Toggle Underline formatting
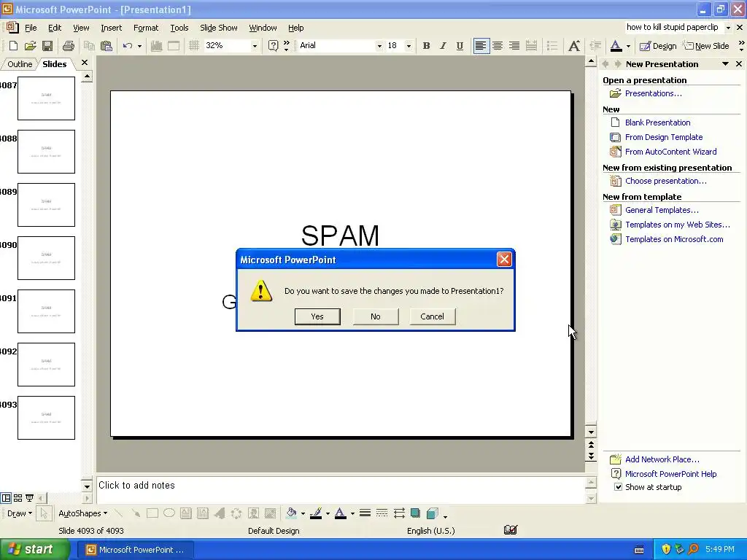747x560 pixels. pos(460,46)
